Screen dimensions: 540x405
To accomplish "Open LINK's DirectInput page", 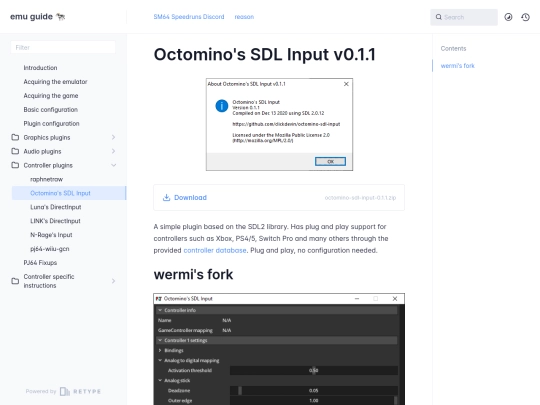I will 55,221.
